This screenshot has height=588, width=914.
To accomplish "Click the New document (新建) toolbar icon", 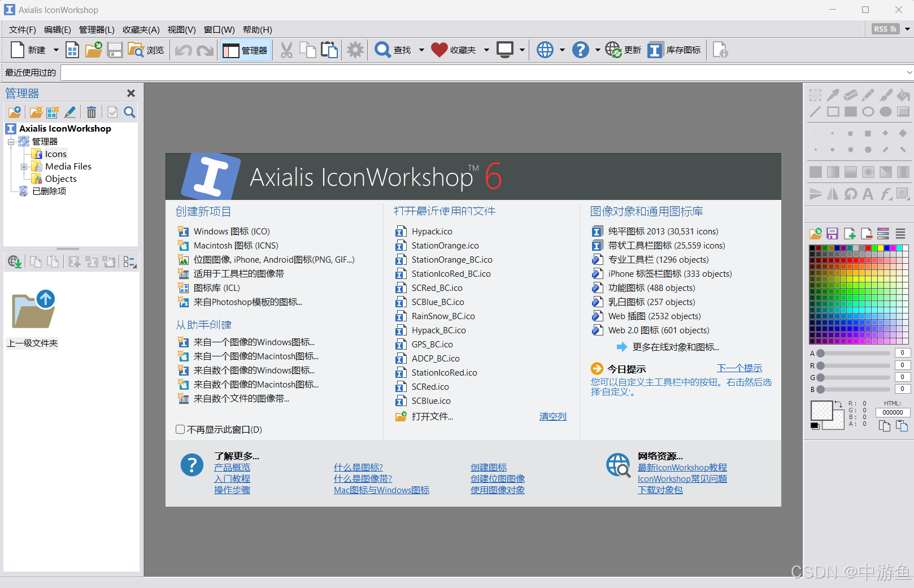I will [18, 50].
